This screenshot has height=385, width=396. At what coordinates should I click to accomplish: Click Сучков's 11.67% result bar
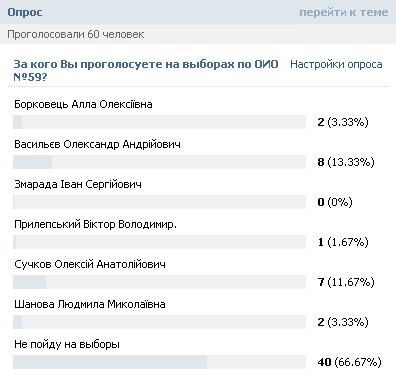point(159,282)
